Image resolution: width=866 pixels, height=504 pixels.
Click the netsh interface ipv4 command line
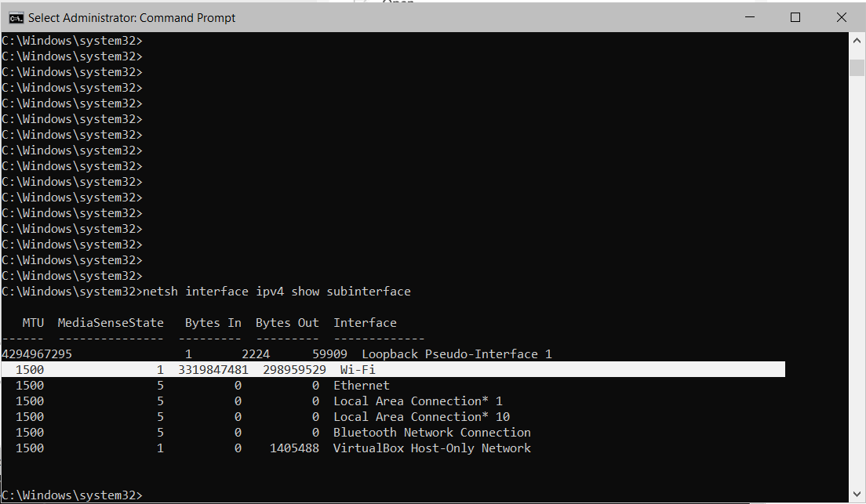coord(206,292)
